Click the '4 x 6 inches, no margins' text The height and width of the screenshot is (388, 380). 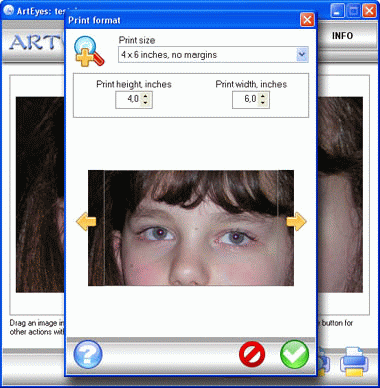click(169, 55)
